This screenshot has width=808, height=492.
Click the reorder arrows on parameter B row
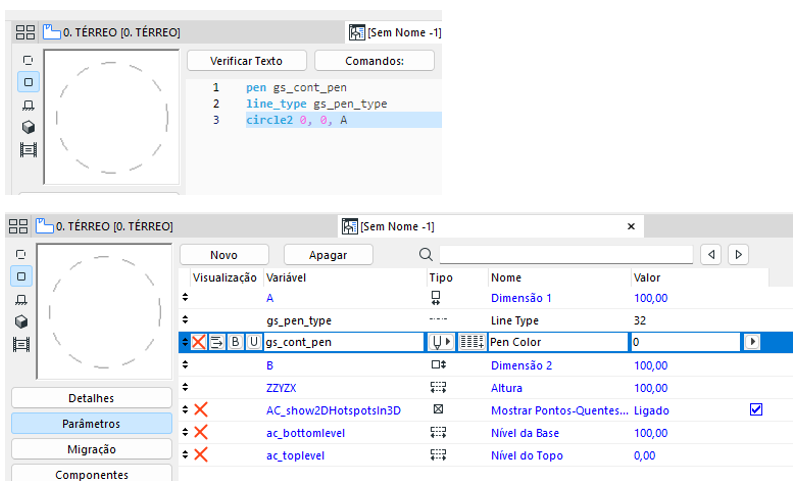click(x=185, y=365)
